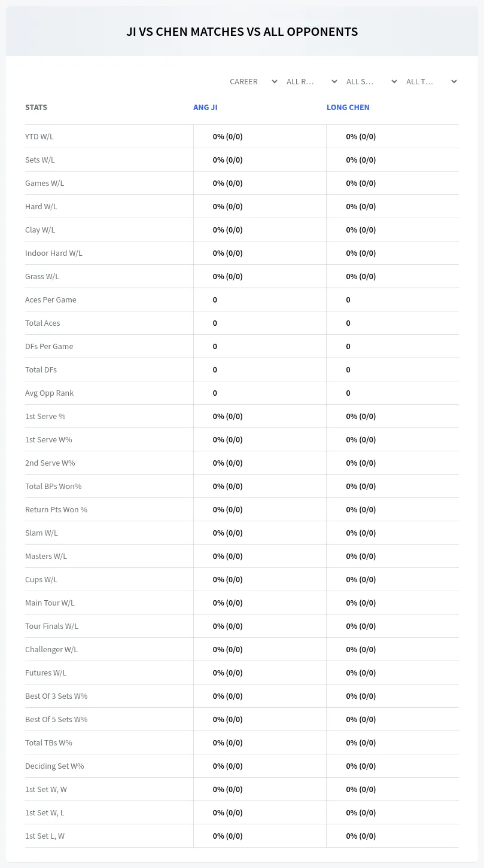
Task: Open the CAREER period dropdown
Action: (x=253, y=81)
